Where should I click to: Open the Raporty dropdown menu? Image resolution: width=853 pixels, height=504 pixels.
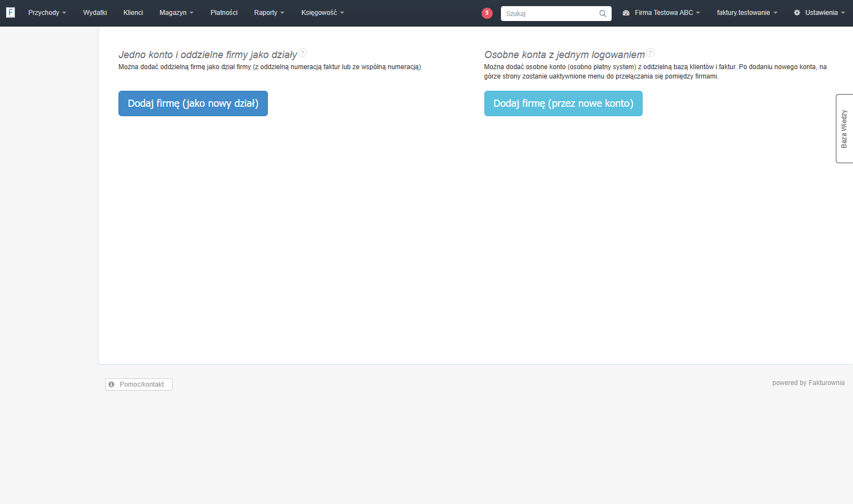tap(269, 13)
